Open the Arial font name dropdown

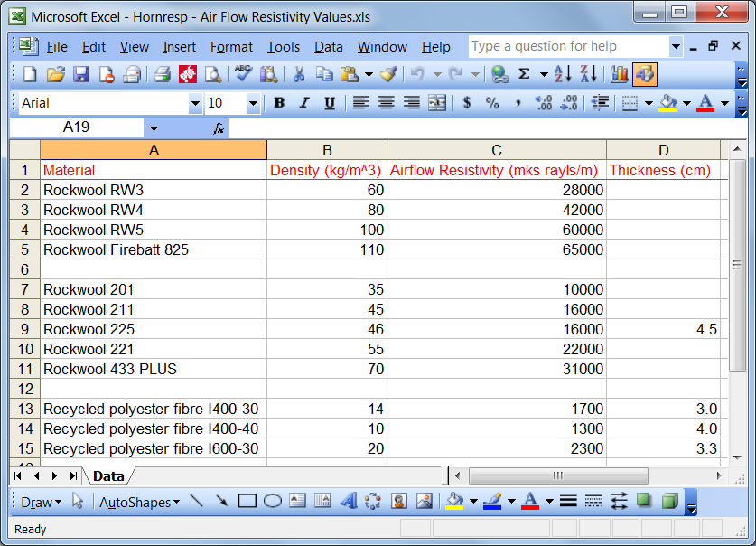(x=195, y=103)
